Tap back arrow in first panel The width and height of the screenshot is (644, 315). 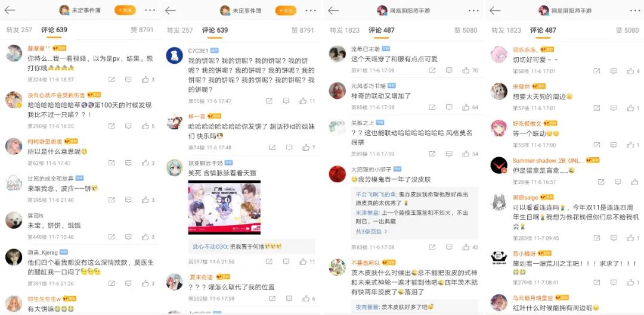point(10,11)
